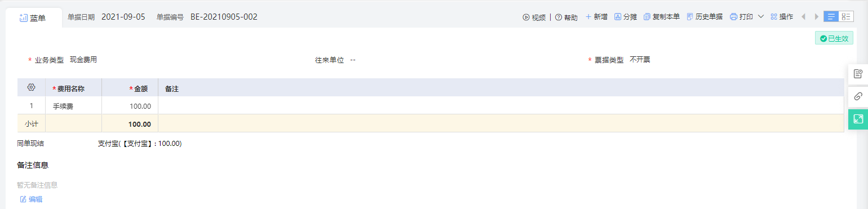Select the 蓝单 tab
This screenshot has width=868, height=209.
(33, 18)
